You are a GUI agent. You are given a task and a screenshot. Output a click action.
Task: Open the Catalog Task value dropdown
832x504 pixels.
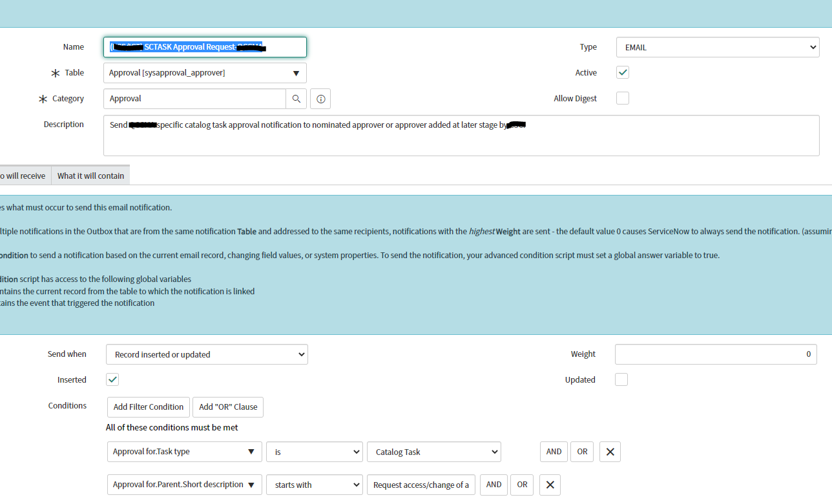click(434, 452)
